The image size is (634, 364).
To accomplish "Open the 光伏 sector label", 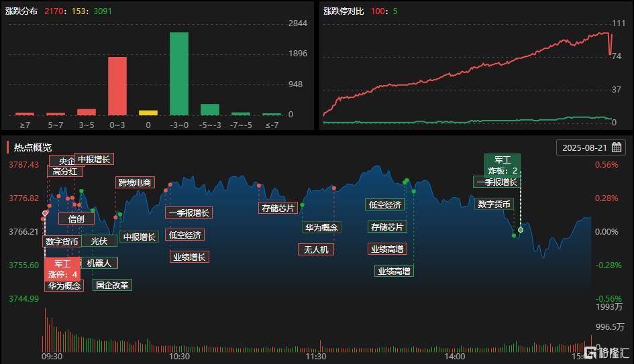I will coord(99,241).
